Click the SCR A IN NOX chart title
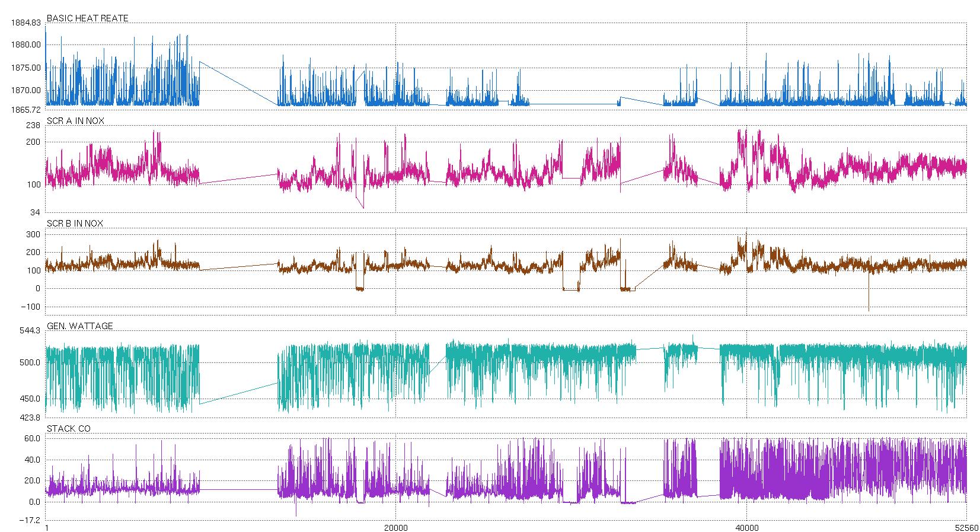Viewport: 980px width, 532px height. pos(75,121)
